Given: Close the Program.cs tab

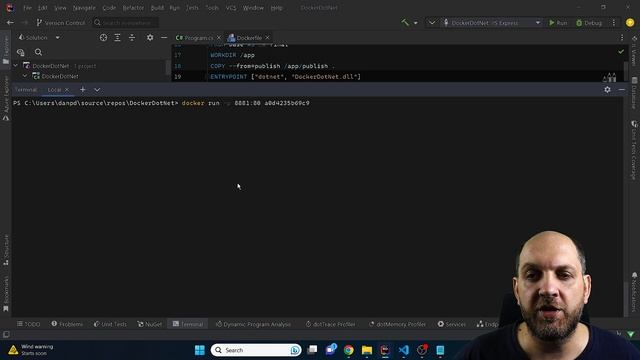Looking at the screenshot, I should (219, 38).
